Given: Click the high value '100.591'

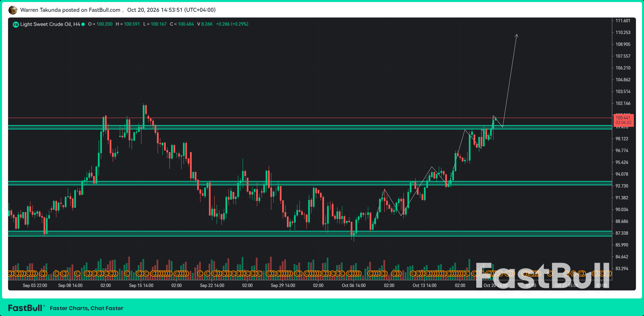Looking at the screenshot, I should pyautogui.click(x=132, y=24).
